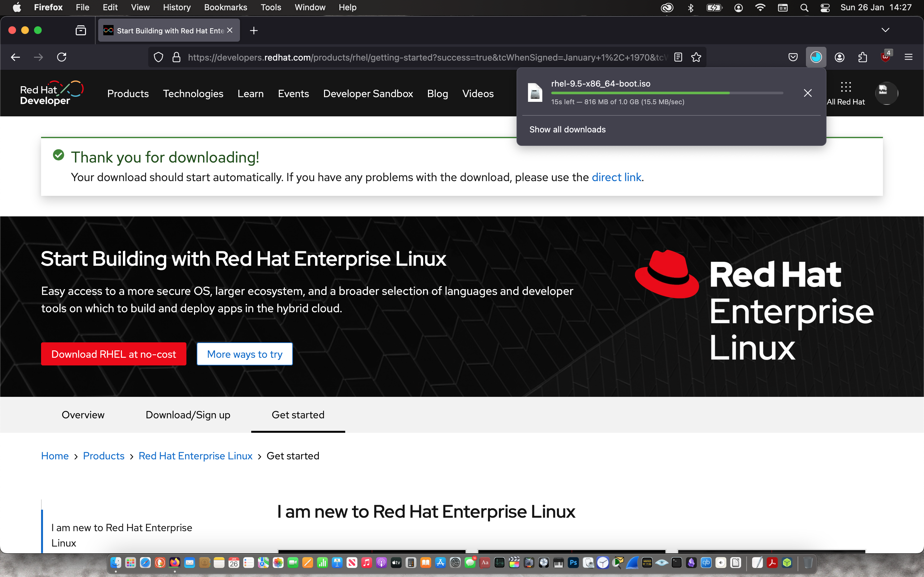Click the URL address bar field
924x577 pixels.
[x=420, y=57]
